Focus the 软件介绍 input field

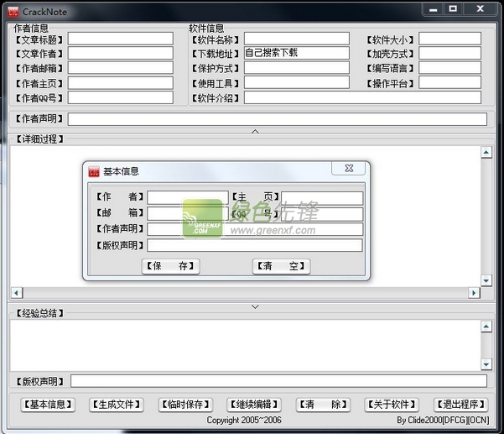pos(362,97)
